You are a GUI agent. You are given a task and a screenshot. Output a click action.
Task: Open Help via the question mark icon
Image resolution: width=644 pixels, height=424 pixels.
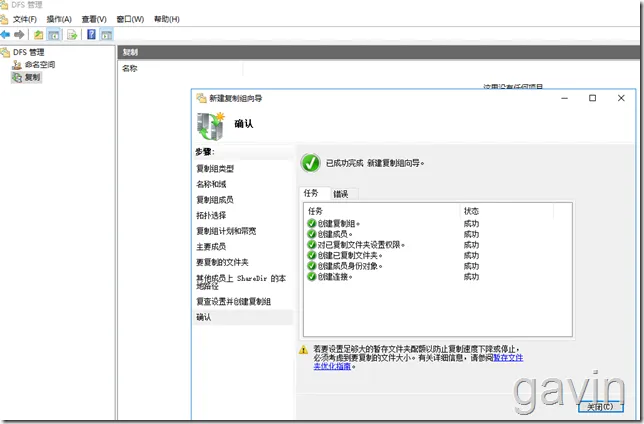tap(91, 35)
